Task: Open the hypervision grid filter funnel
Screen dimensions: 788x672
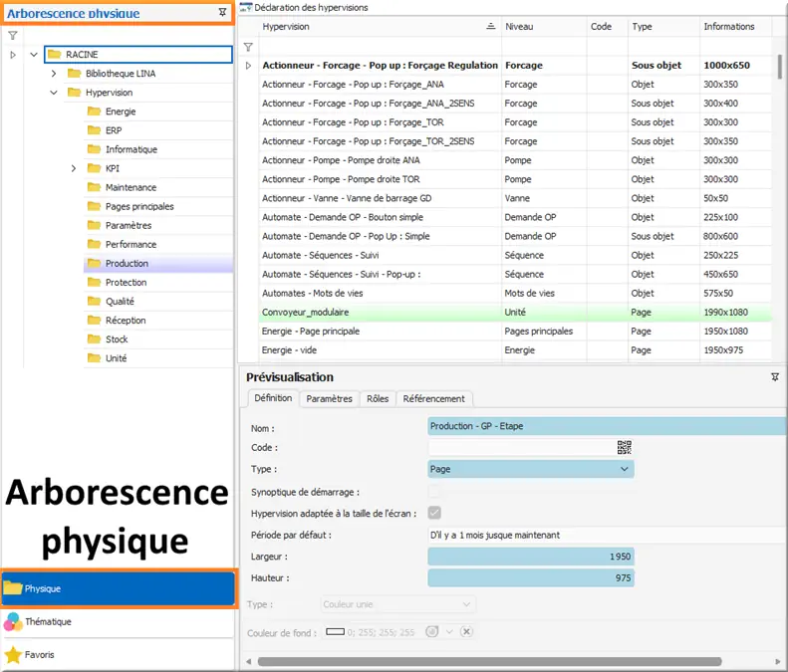Action: [x=248, y=47]
